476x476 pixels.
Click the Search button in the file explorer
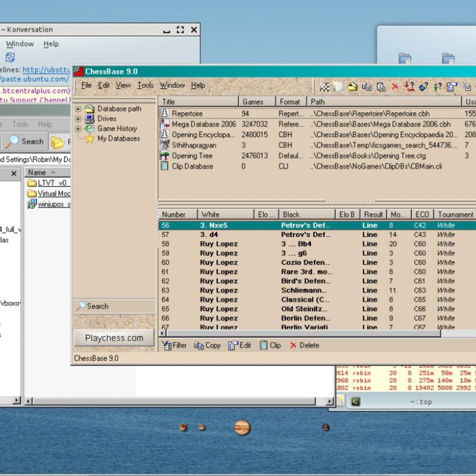coord(25,141)
